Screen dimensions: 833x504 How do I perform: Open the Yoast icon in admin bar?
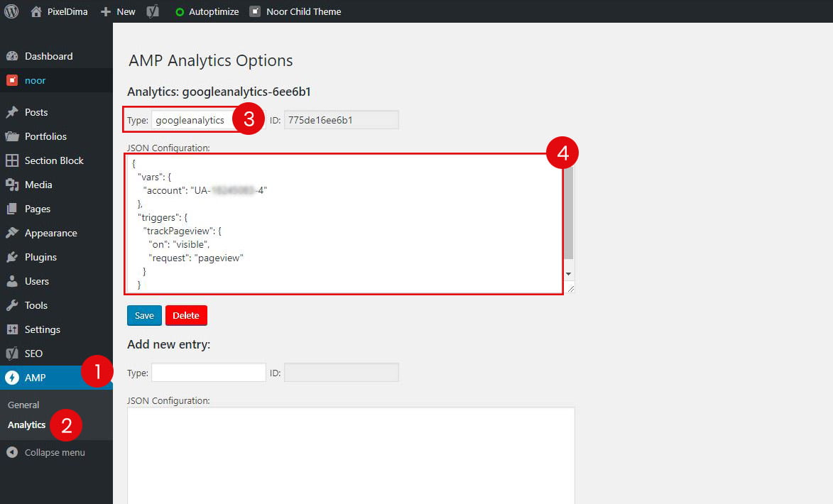tap(153, 11)
